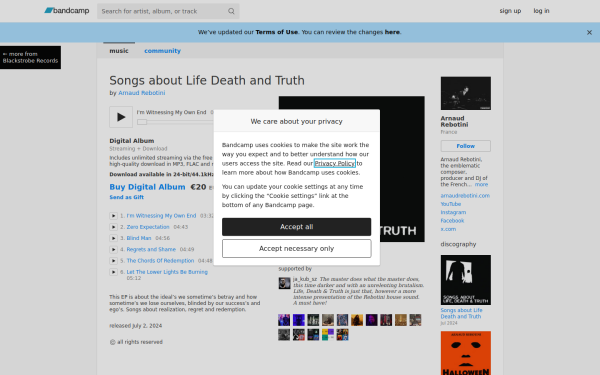
Task: Play track 6 Let The Lower Lights Be Burning
Action: 113,272
